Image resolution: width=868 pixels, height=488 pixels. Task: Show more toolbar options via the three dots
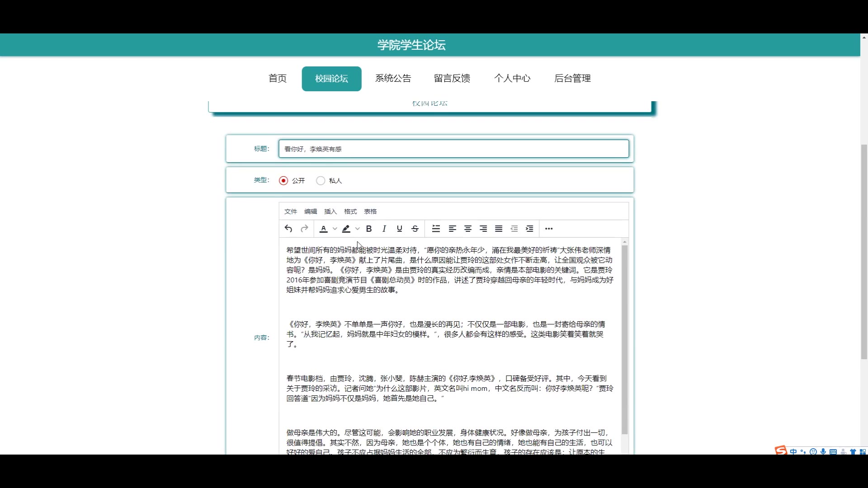tap(549, 229)
